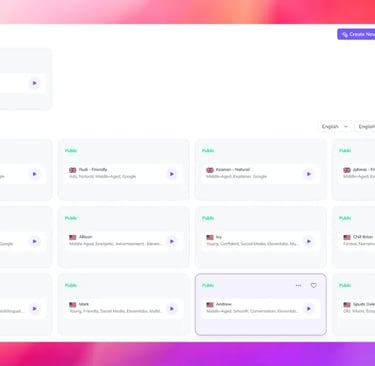The image size is (375, 366).
Task: Play the Ivy voice sample
Action: pyautogui.click(x=309, y=241)
